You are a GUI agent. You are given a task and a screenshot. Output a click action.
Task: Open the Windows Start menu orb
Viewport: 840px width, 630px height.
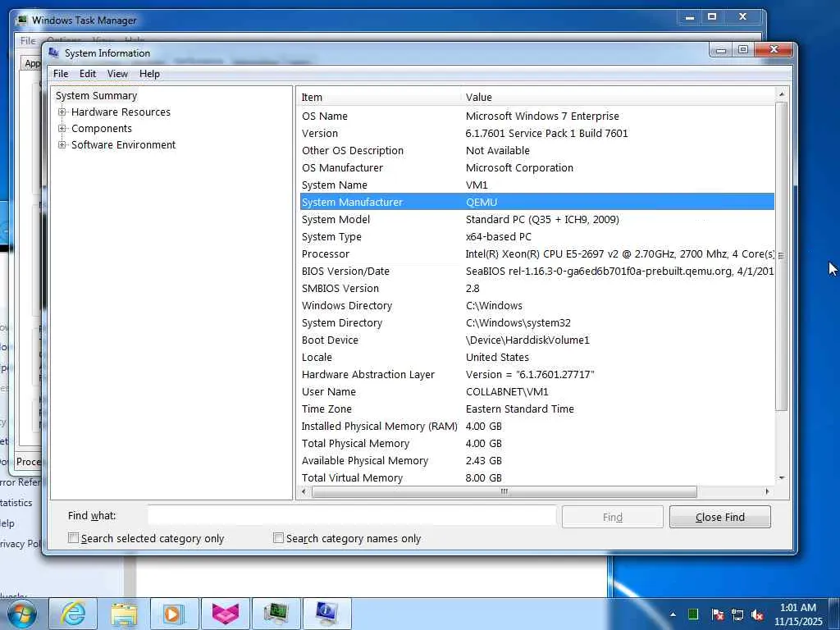coord(21,614)
